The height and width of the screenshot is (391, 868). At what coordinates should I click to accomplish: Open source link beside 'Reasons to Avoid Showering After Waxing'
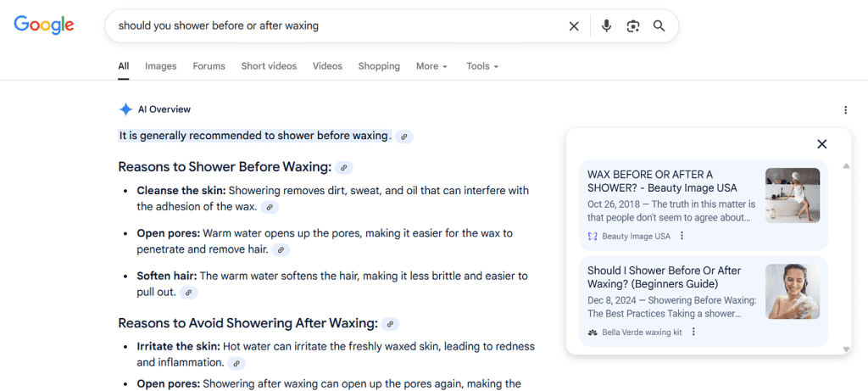390,324
